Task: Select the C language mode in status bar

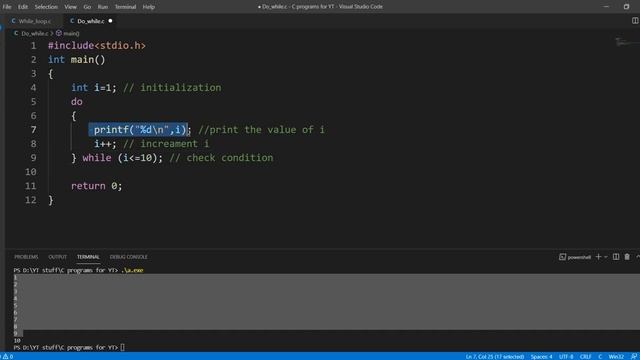Action: coord(600,357)
